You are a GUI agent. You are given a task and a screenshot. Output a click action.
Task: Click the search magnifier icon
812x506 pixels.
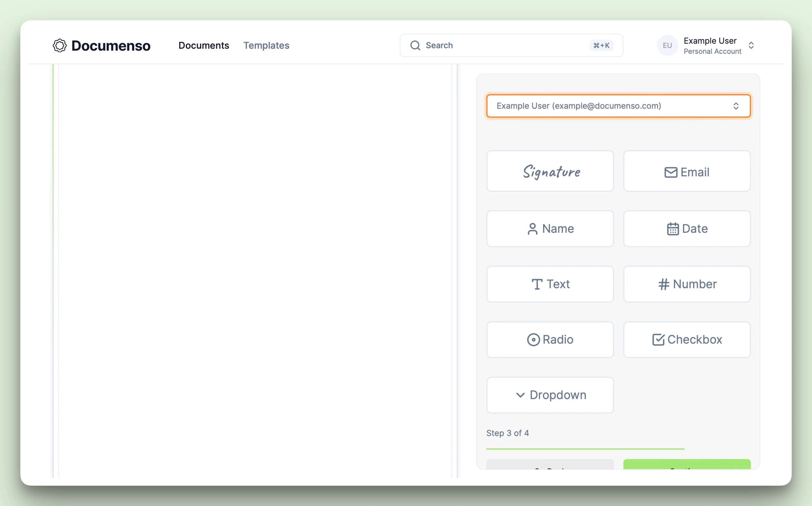tap(415, 46)
